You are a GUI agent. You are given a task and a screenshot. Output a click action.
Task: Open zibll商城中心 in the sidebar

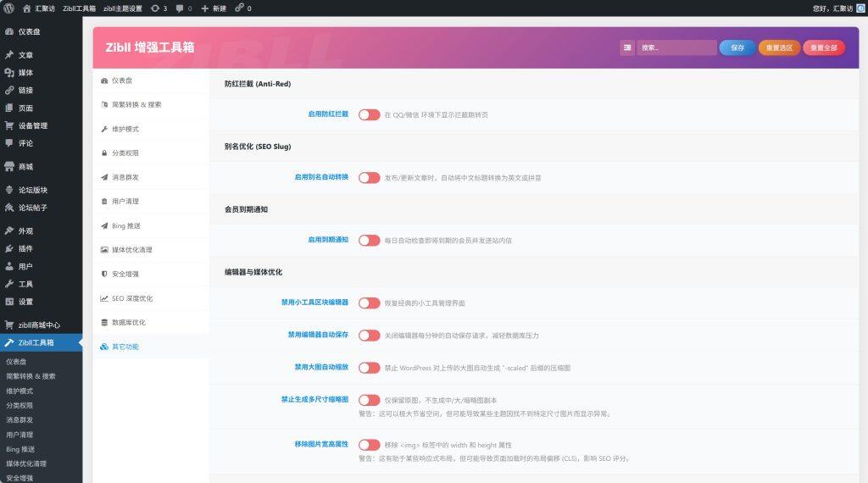[41, 325]
